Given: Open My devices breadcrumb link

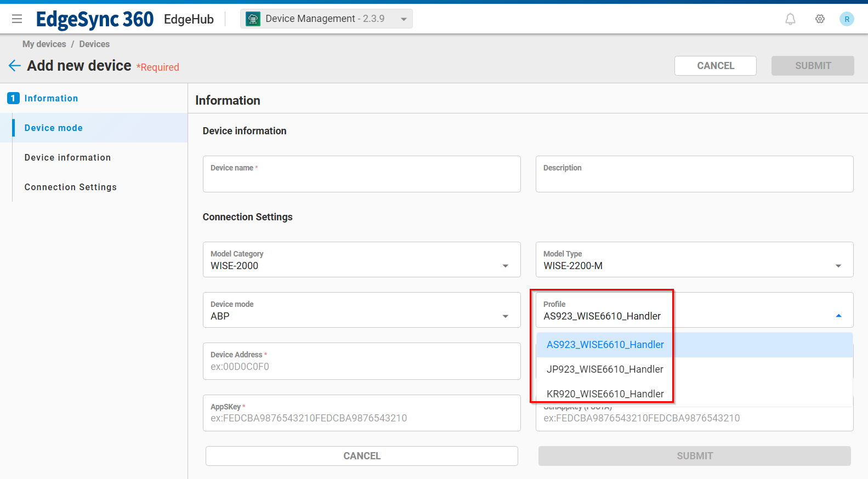Looking at the screenshot, I should click(44, 44).
